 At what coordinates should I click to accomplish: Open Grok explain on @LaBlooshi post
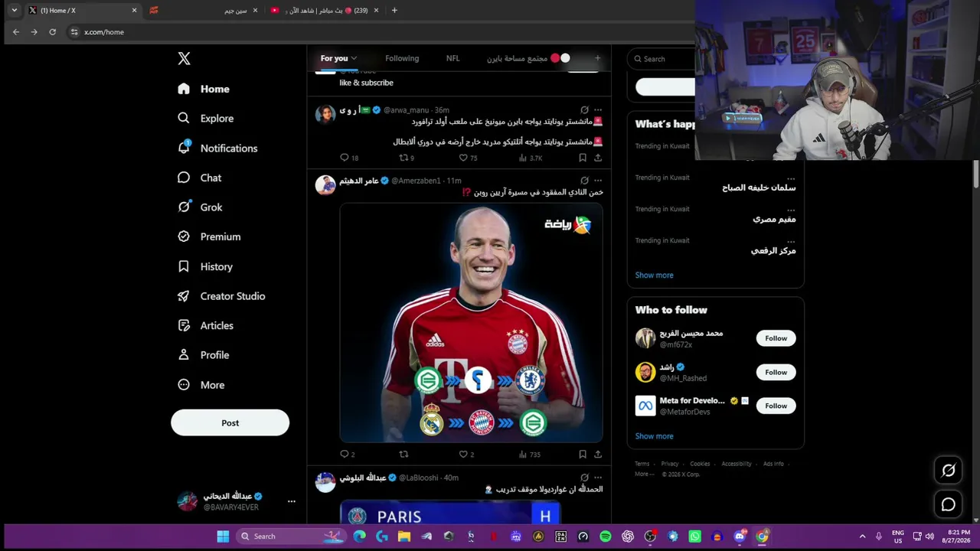pos(584,478)
